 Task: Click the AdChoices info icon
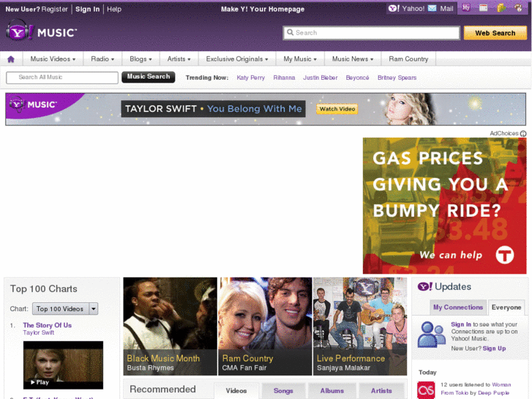(x=523, y=133)
